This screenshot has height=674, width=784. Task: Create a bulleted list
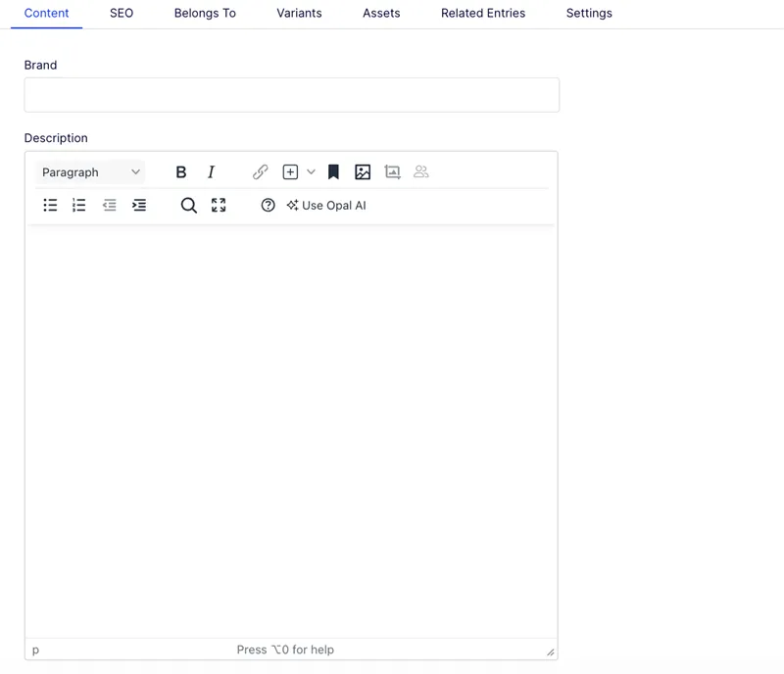pyautogui.click(x=50, y=205)
